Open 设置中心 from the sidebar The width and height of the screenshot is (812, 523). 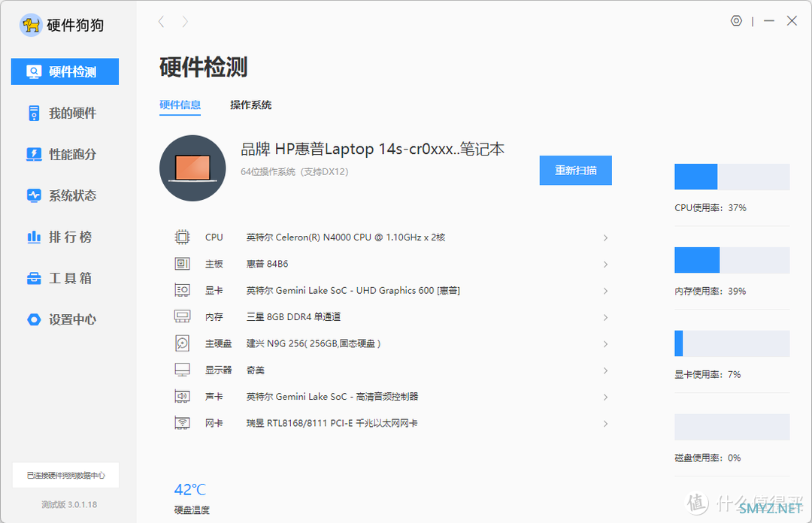[x=65, y=319]
